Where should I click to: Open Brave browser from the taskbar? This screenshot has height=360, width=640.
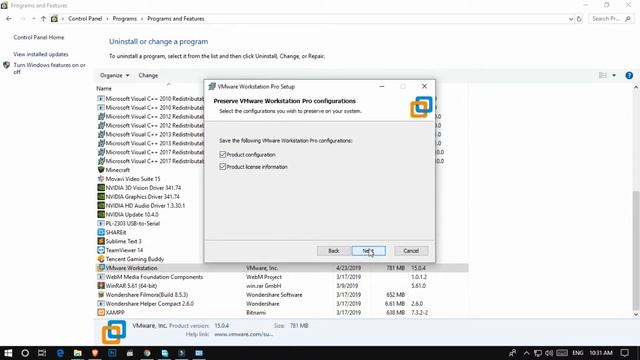(x=95, y=353)
